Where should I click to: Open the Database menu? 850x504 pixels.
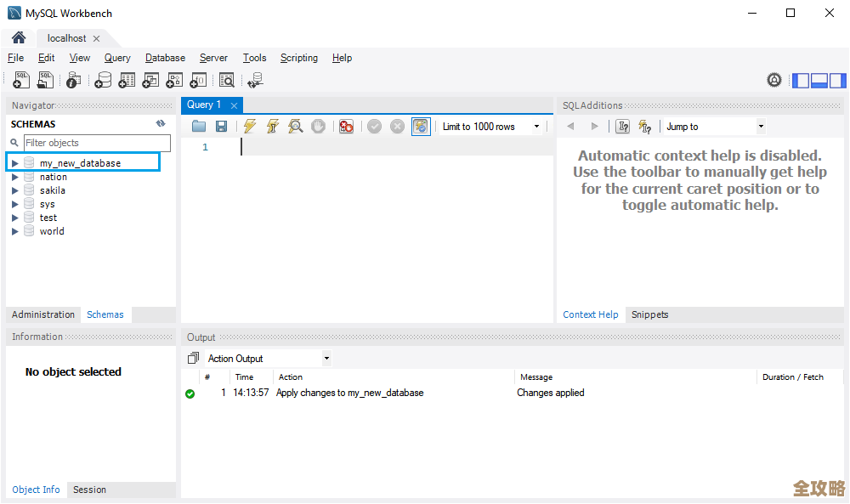click(165, 58)
